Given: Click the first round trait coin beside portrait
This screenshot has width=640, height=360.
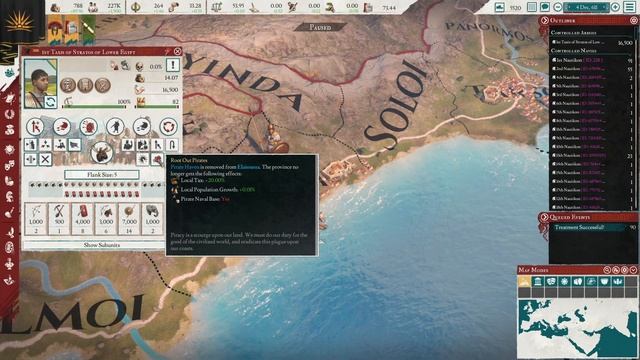Looking at the screenshot, I should pos(68,85).
